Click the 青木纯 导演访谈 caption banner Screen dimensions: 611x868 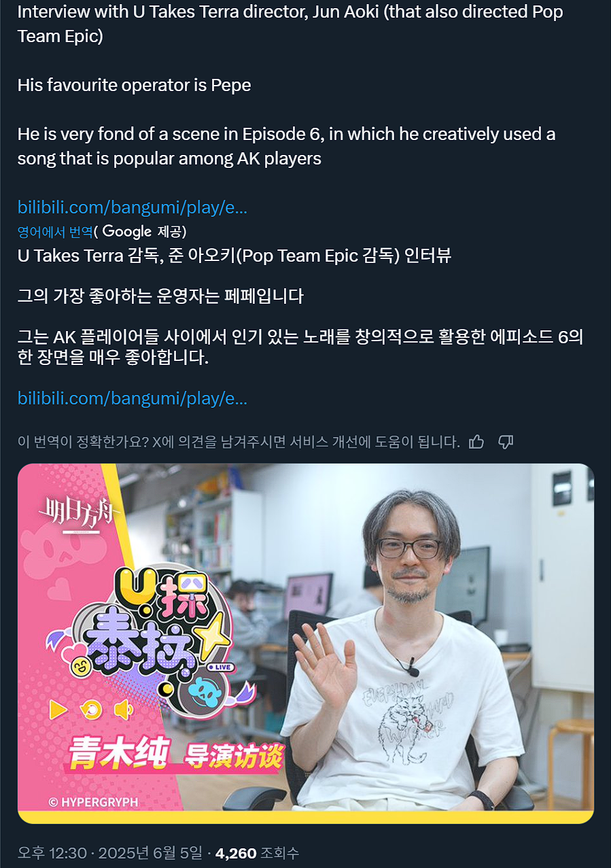click(175, 752)
